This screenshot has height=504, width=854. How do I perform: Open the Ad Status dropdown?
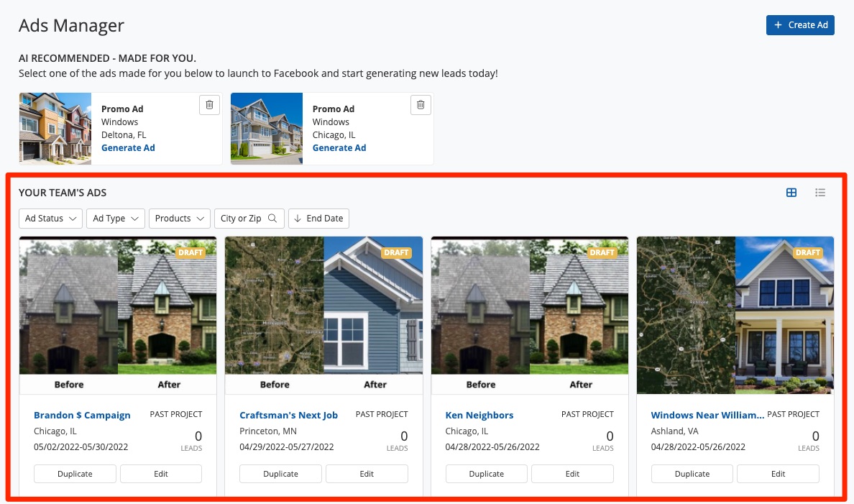point(50,219)
